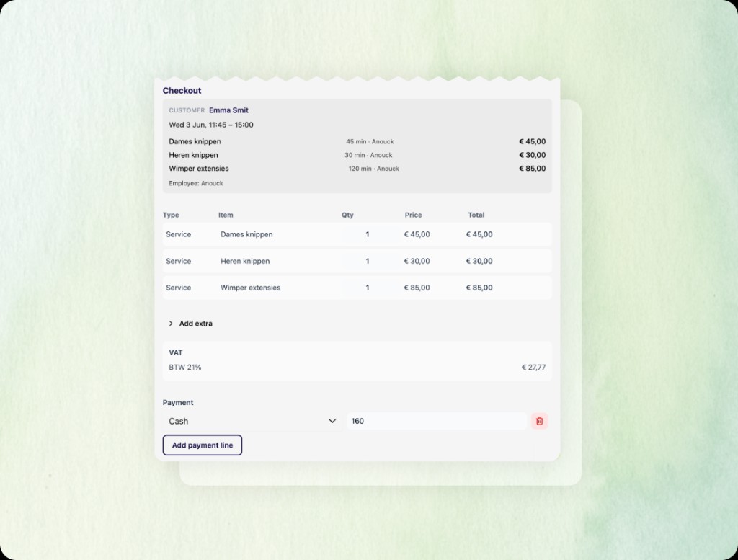Click the quantity value for Heren knippen row
The height and width of the screenshot is (560, 738).
tap(367, 261)
